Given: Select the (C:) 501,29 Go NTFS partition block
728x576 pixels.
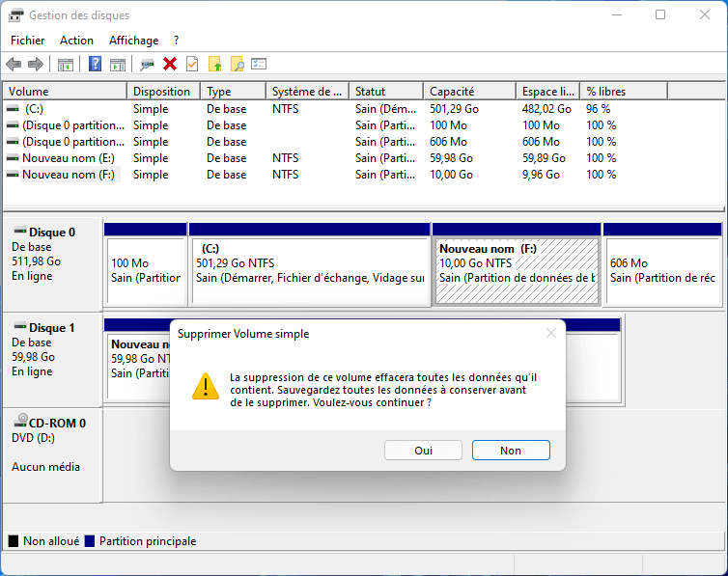Looking at the screenshot, I should [310, 264].
